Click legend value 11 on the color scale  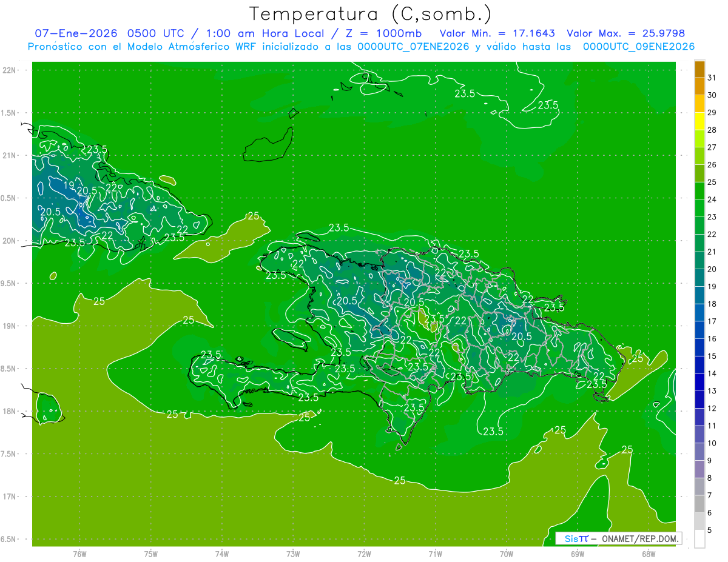(712, 426)
